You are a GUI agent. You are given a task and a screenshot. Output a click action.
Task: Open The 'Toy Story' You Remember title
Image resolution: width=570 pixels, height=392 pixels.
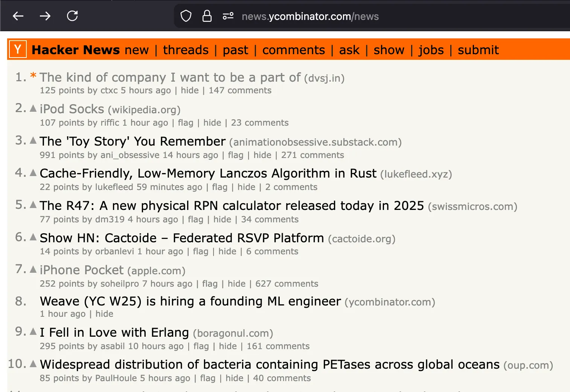click(x=133, y=141)
